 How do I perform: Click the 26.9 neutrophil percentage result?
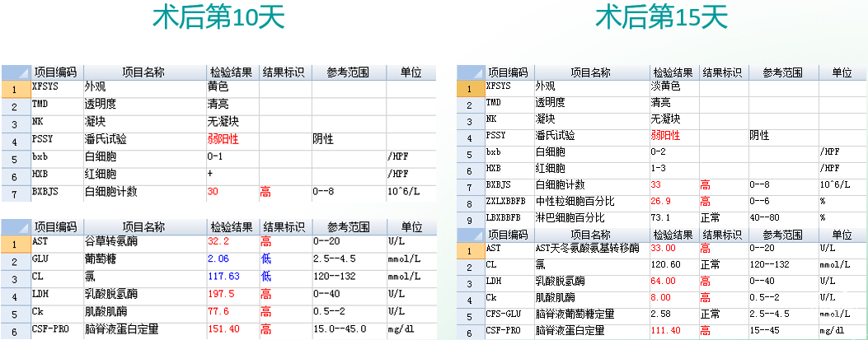tap(662, 202)
